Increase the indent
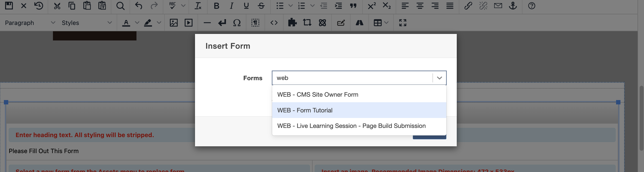Image resolution: width=644 pixels, height=172 pixels. pos(339,6)
